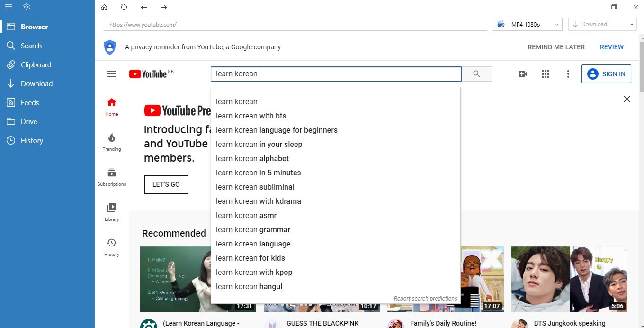
Task: Open YouTube History in the mini guide
Action: pyautogui.click(x=112, y=247)
